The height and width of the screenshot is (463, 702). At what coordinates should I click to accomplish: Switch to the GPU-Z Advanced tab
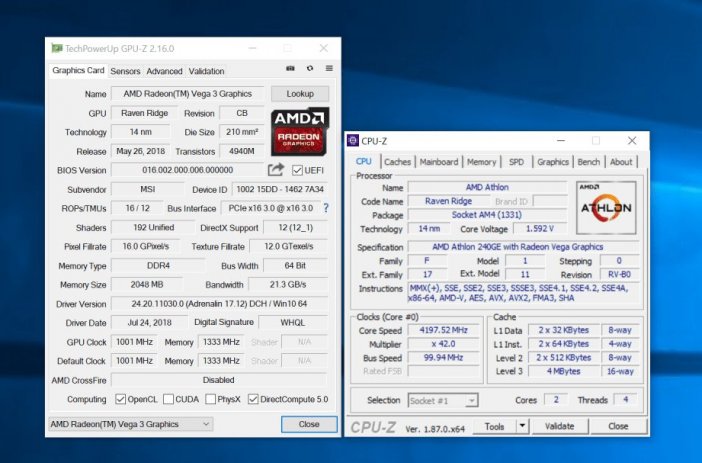(x=164, y=71)
